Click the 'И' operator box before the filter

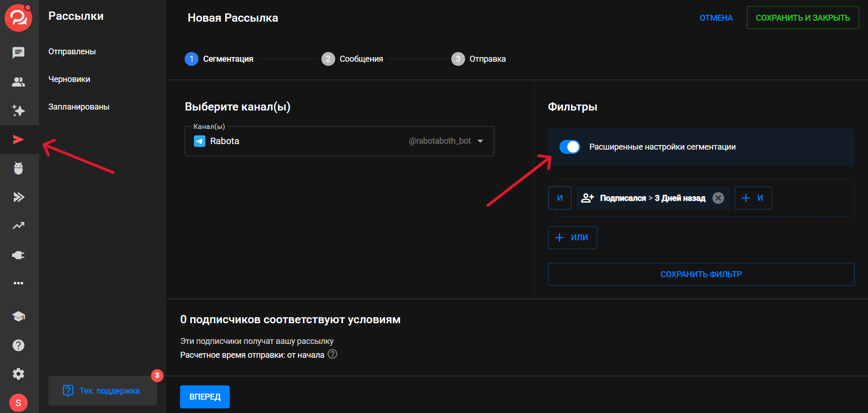[560, 198]
